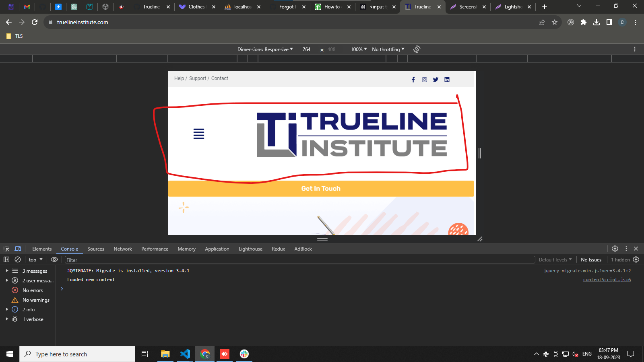Switch to the Sources tab
644x362 pixels.
96,249
